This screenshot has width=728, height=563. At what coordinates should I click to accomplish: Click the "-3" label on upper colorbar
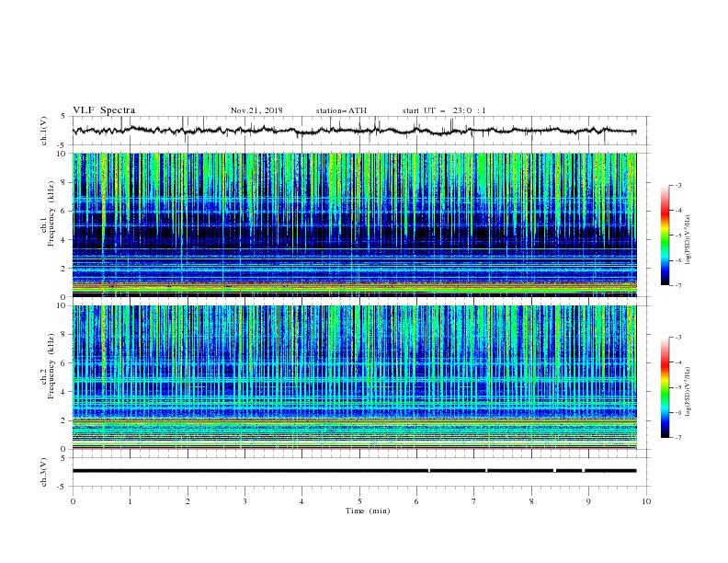point(678,185)
